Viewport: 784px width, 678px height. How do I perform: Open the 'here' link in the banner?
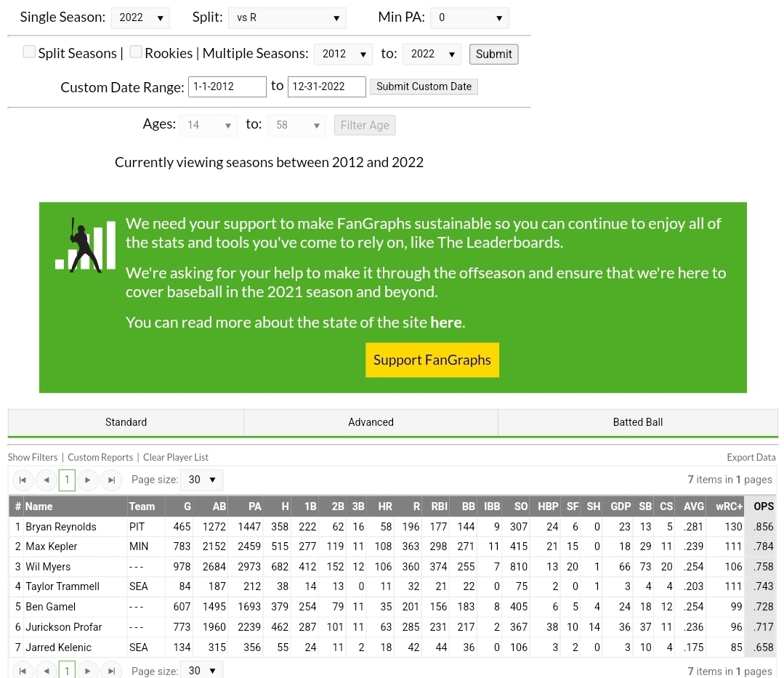point(446,323)
